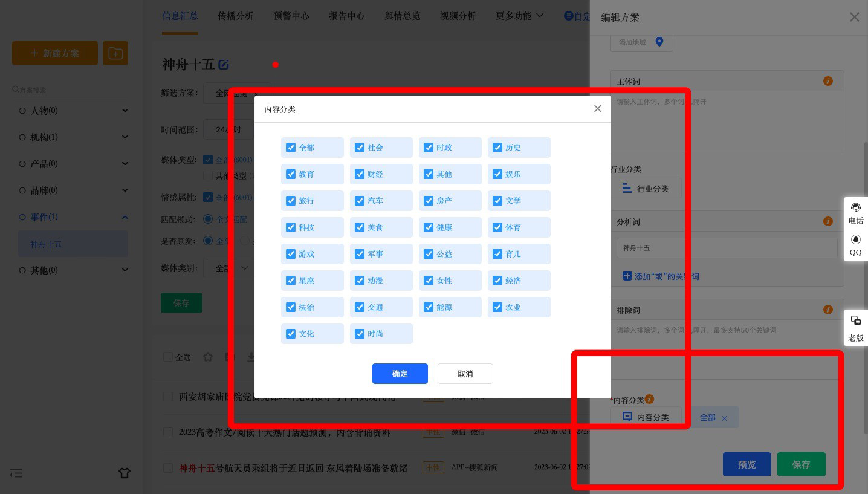Toggle the 农业 checkbox

coord(497,307)
